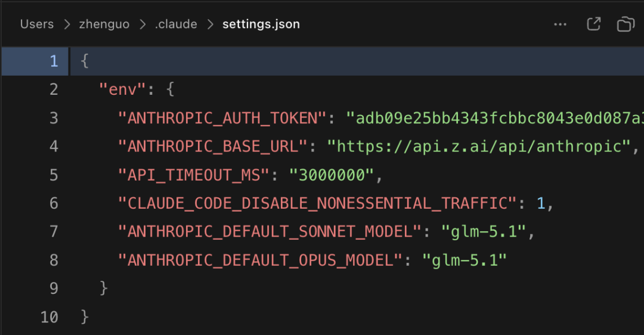Image resolution: width=644 pixels, height=335 pixels.
Task: Click the "ANTHROPIC_DEFAULT_SONNET_MODEL" key
Action: point(270,231)
